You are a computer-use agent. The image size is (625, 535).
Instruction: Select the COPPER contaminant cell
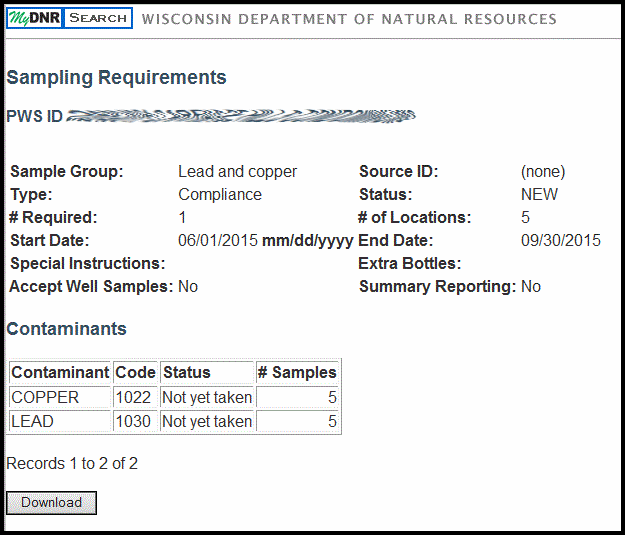[x=45, y=397]
